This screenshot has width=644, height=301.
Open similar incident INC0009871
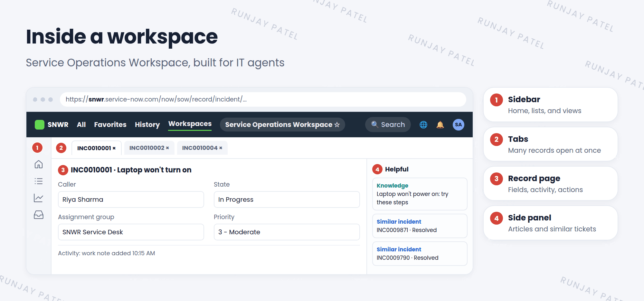(420, 226)
